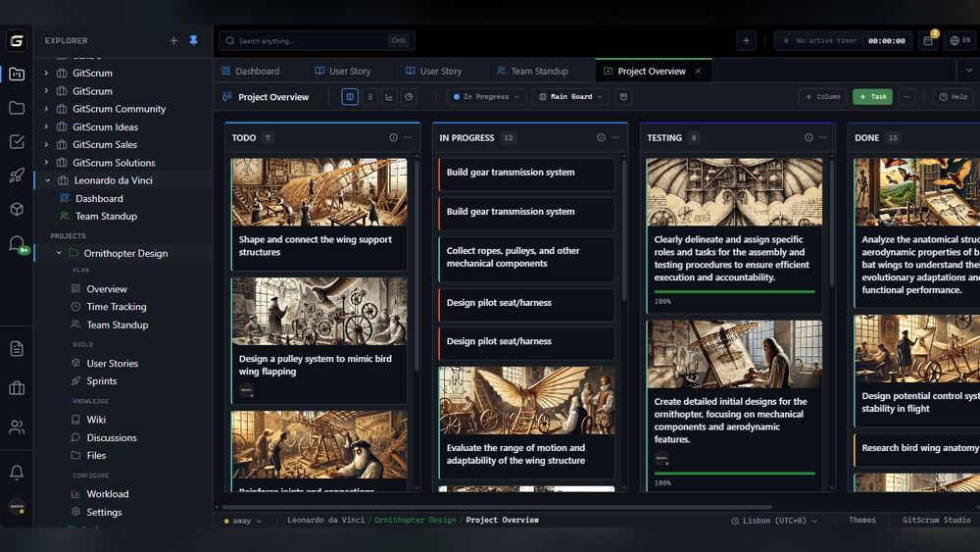Click the pin icon in Explorer header
980x552 pixels.
pyautogui.click(x=193, y=40)
